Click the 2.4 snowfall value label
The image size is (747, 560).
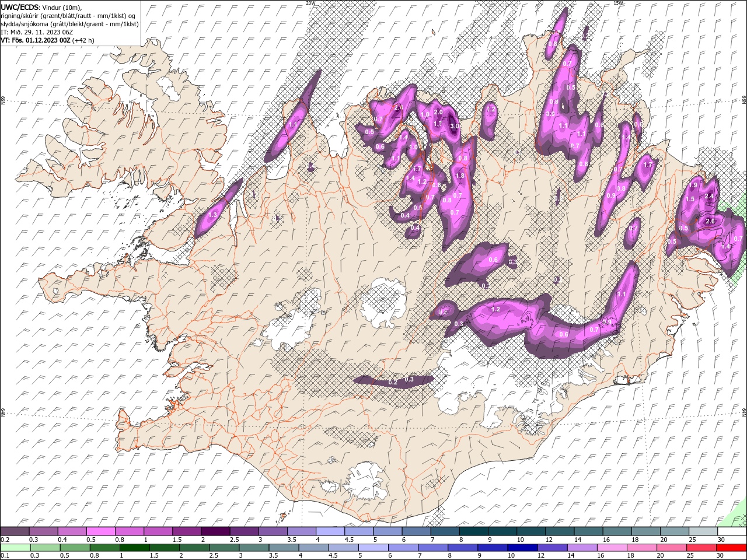click(x=709, y=196)
